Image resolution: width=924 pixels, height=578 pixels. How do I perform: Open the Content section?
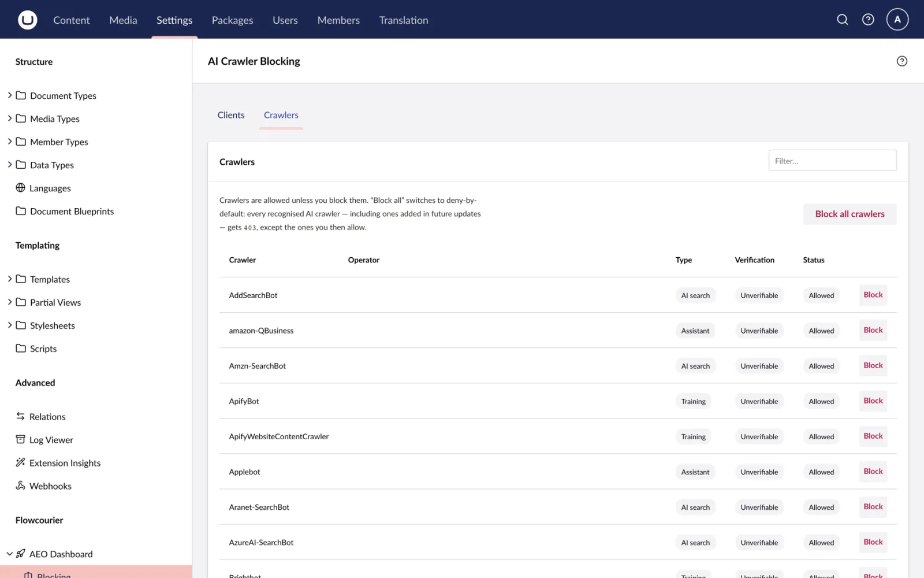(72, 20)
